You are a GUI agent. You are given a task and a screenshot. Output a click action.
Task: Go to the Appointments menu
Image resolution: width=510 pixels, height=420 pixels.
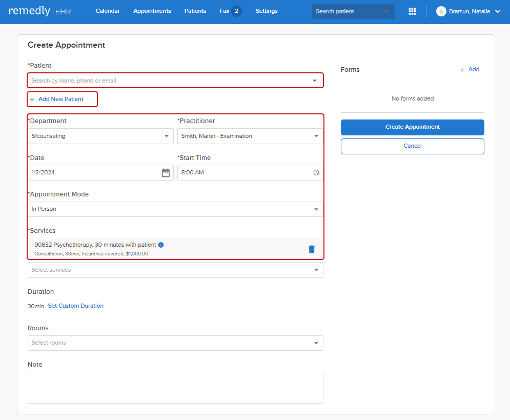152,11
